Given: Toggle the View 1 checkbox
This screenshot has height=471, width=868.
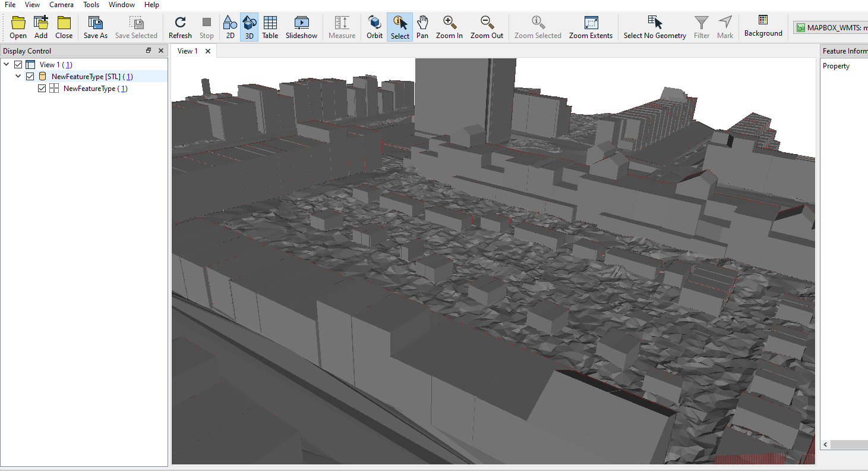Looking at the screenshot, I should [18, 64].
